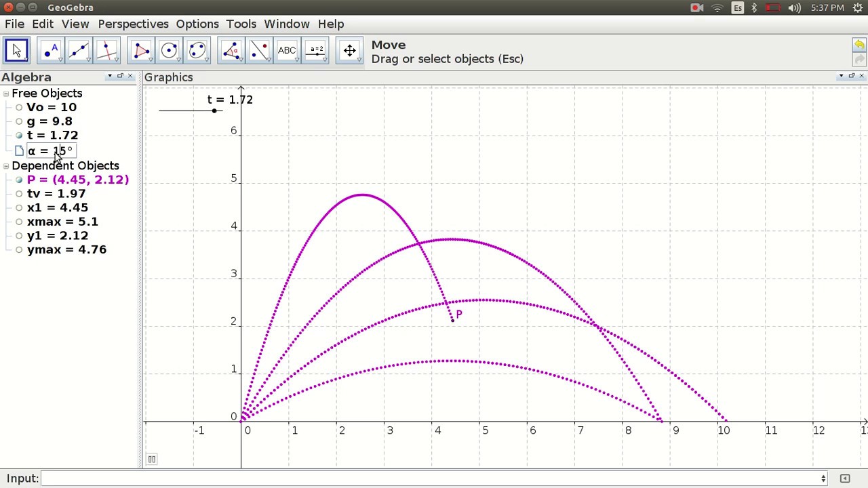The height and width of the screenshot is (488, 868).
Task: Toggle visibility of tv = 1.97
Action: [19, 194]
